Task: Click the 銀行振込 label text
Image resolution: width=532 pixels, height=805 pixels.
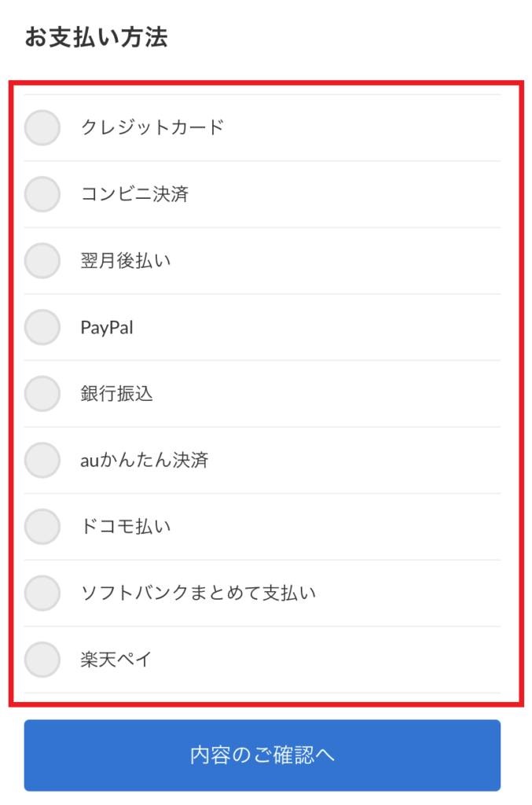Action: point(116,393)
